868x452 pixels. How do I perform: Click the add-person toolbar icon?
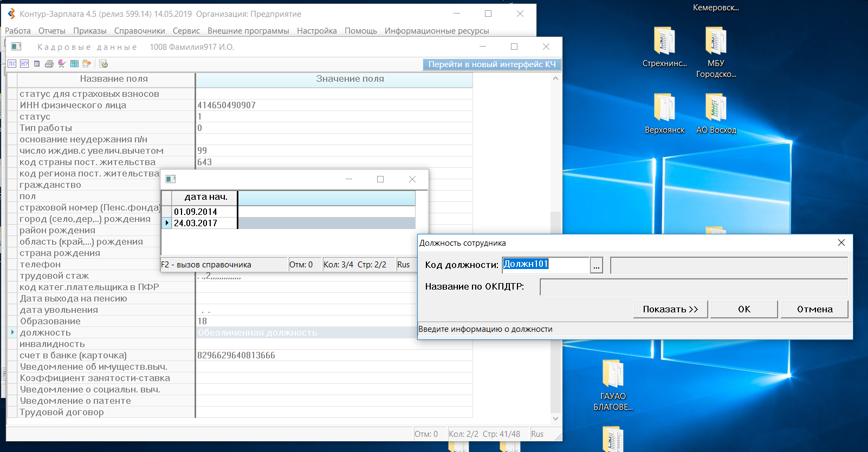pos(86,64)
